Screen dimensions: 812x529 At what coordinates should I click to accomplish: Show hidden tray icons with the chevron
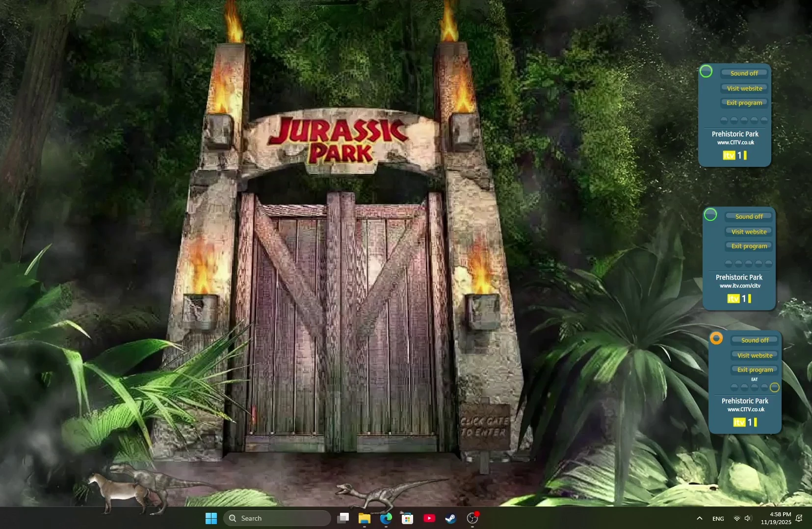point(700,518)
